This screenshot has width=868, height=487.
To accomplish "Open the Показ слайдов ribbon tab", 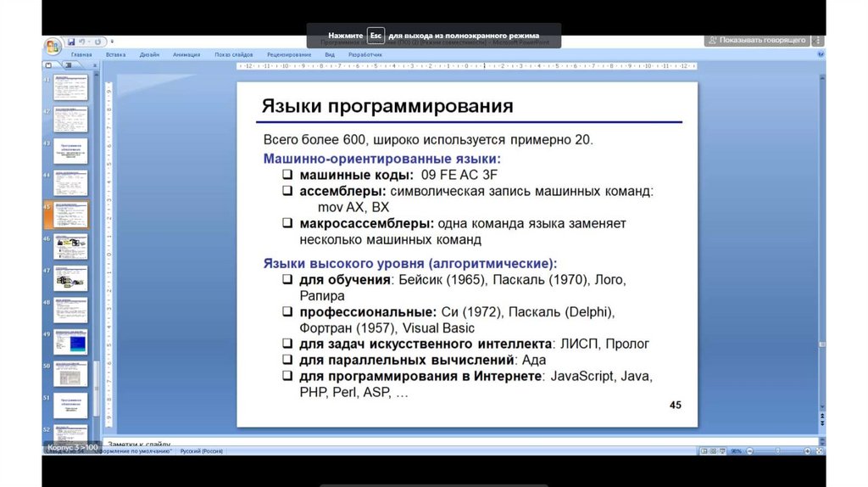I will tap(234, 55).
